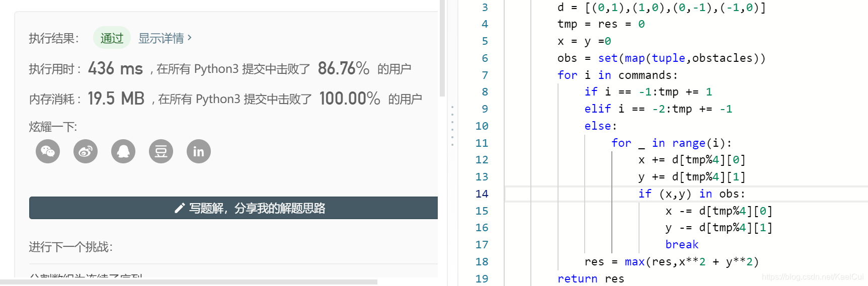Click the 'if (x,y) in obs:' line
Image resolution: width=868 pixels, height=286 pixels.
692,194
